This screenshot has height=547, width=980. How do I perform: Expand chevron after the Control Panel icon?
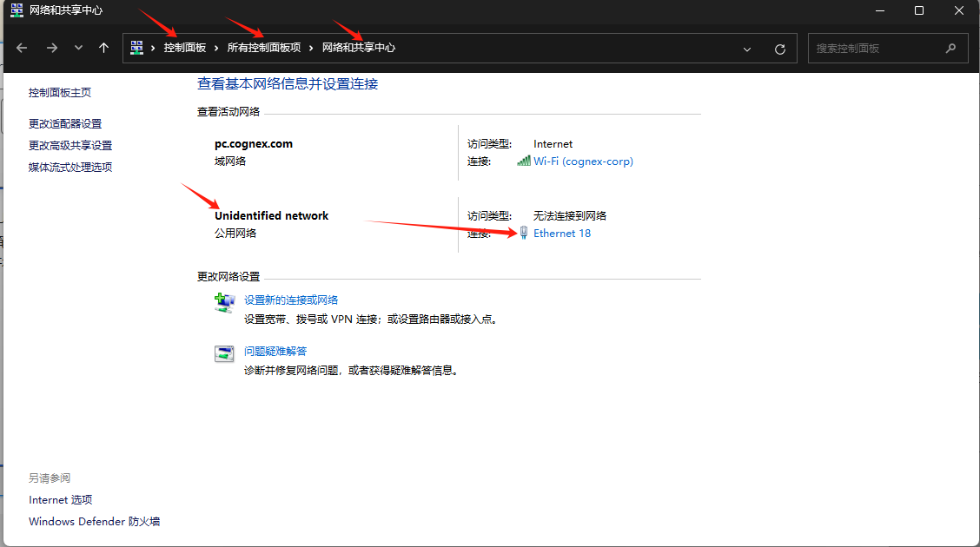point(153,48)
